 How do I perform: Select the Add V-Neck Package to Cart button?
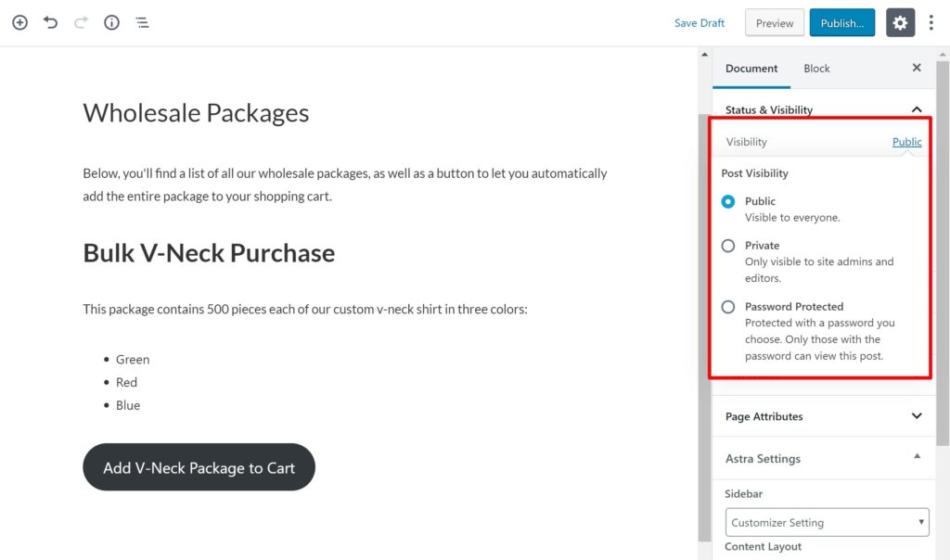click(199, 467)
